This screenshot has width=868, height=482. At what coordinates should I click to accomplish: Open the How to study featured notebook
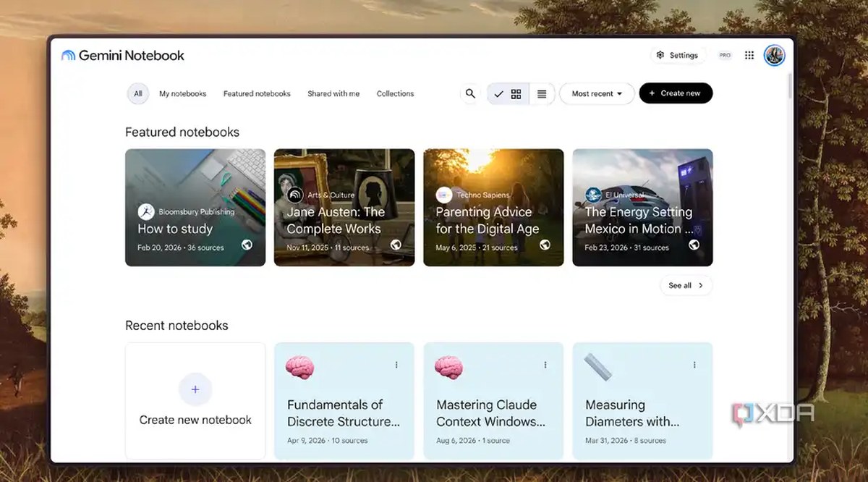[x=195, y=208]
